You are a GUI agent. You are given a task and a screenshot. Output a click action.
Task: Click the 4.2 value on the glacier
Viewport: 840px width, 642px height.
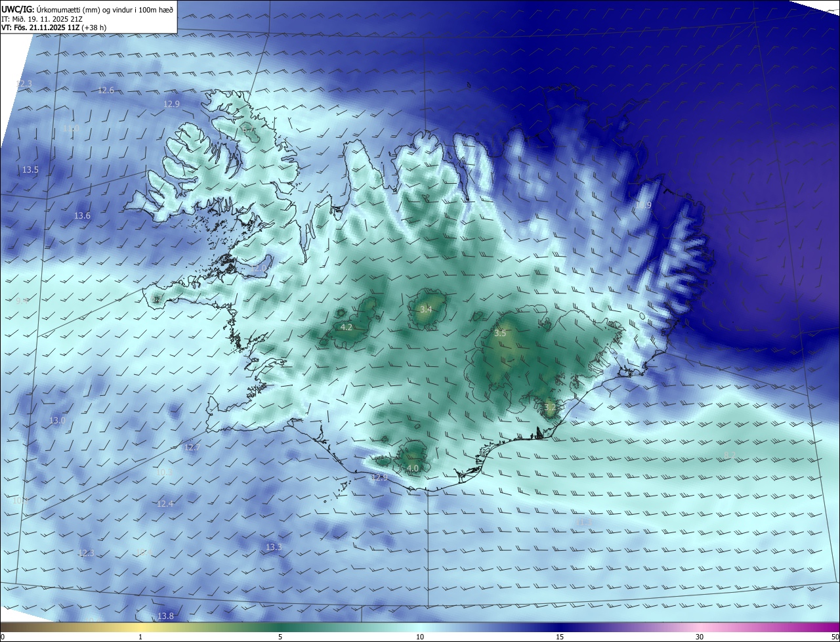click(x=346, y=328)
